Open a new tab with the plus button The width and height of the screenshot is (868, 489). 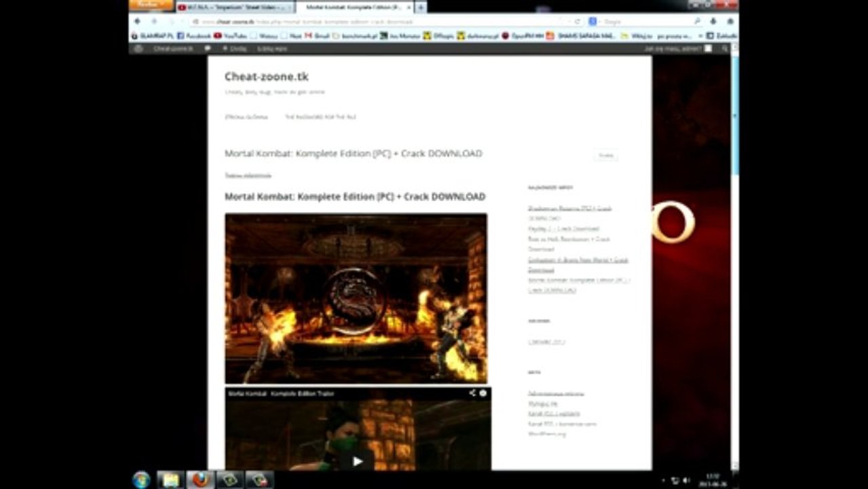tap(421, 7)
